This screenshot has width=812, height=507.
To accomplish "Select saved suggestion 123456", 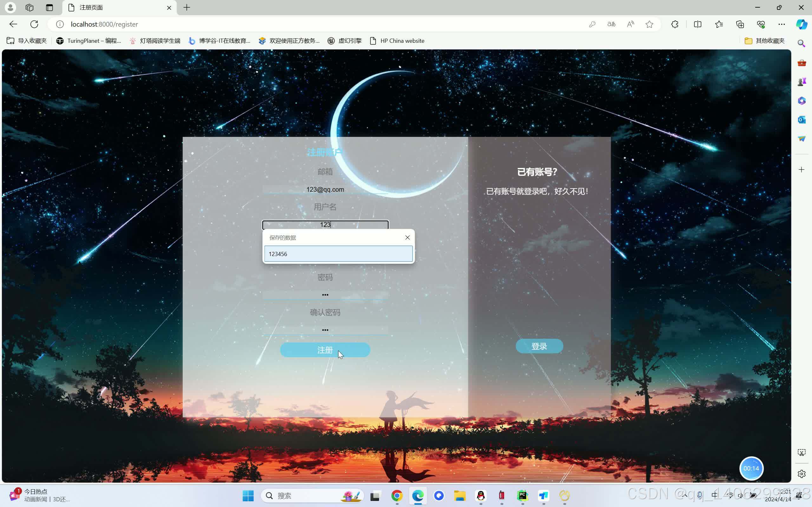I will [x=338, y=254].
